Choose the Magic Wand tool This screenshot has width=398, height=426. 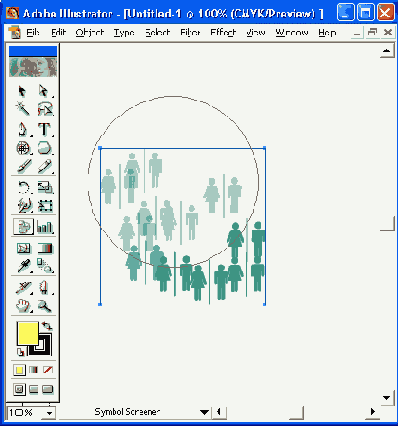tap(22, 109)
